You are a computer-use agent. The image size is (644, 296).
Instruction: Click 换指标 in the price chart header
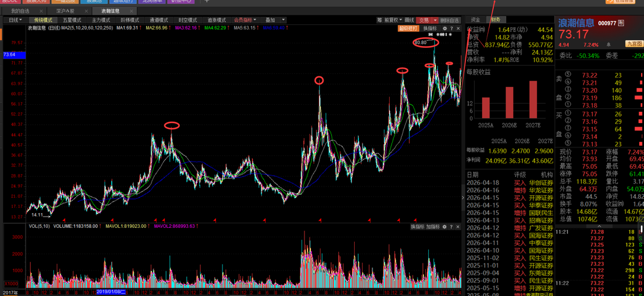(429, 28)
